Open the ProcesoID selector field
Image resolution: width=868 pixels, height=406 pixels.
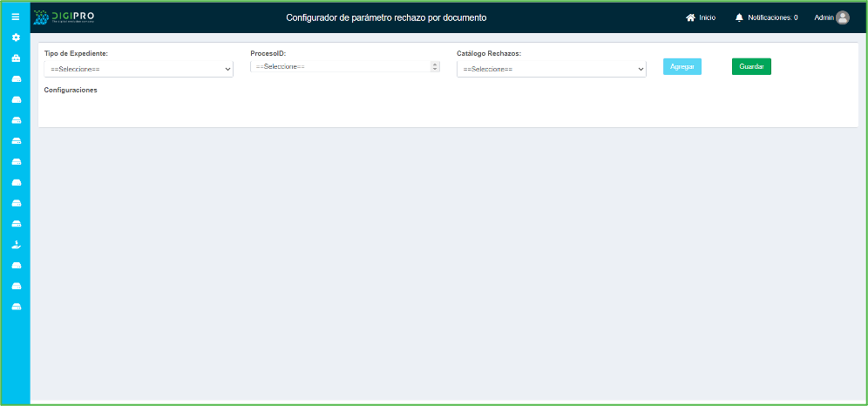(x=340, y=66)
